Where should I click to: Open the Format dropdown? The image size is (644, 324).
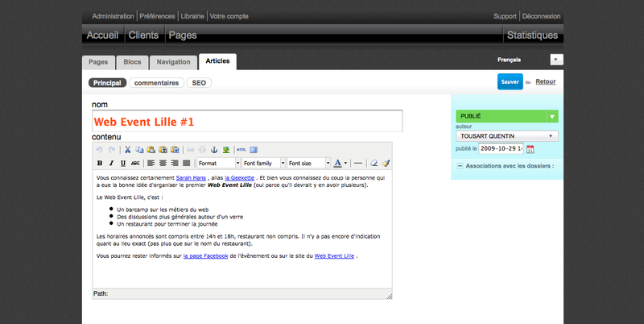click(x=218, y=164)
